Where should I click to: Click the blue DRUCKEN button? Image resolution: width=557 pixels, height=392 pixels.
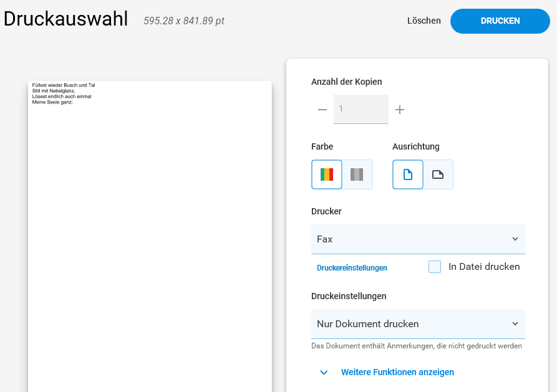(x=500, y=21)
